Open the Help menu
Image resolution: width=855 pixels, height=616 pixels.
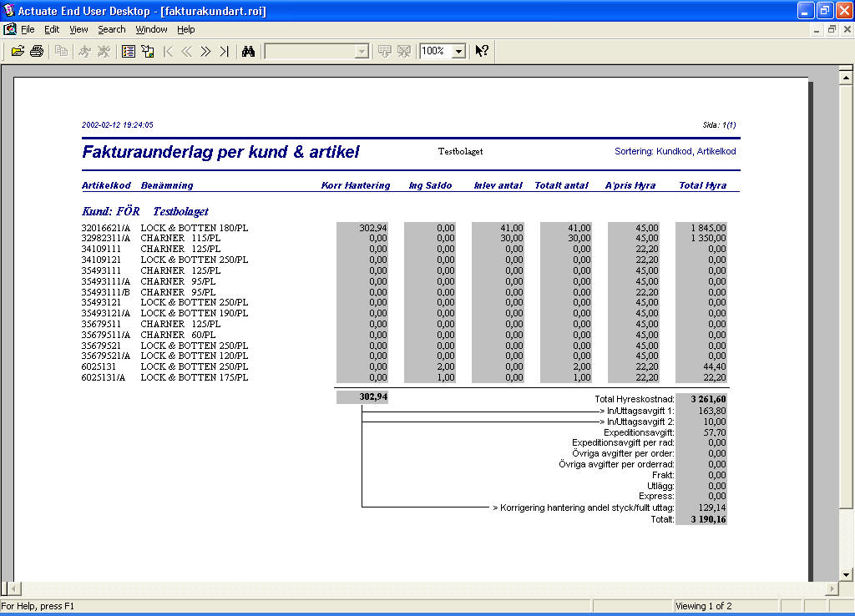185,29
